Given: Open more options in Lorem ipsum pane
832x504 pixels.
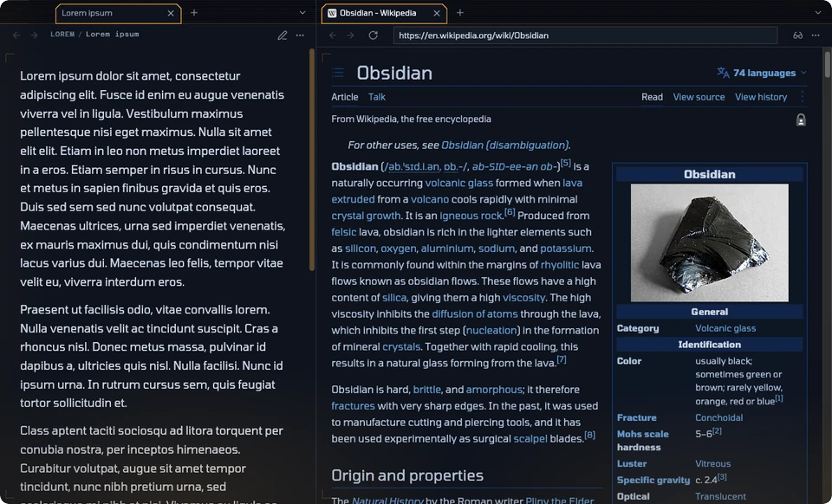Looking at the screenshot, I should (x=300, y=36).
